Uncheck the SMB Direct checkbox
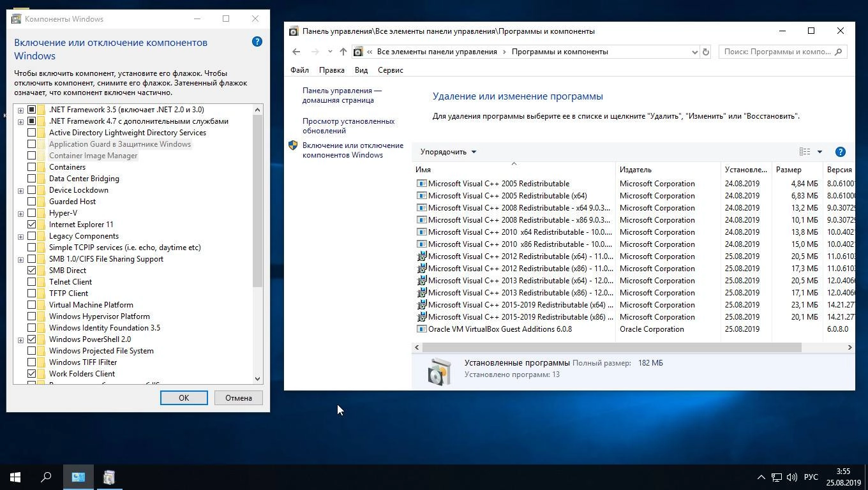This screenshot has height=490, width=868. [x=31, y=271]
